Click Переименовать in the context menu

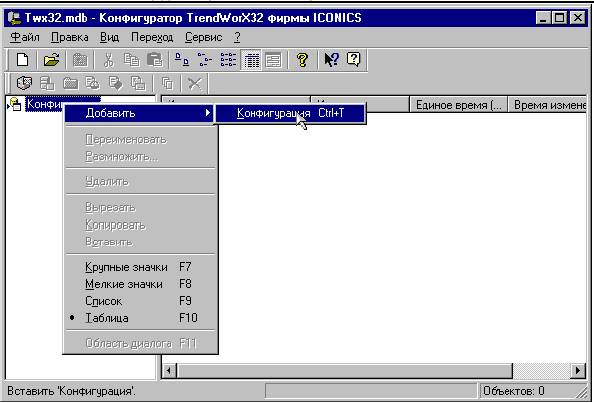tap(140, 139)
